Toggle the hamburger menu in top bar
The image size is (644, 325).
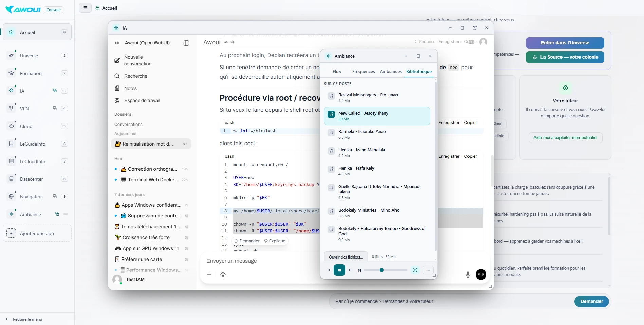point(85,8)
